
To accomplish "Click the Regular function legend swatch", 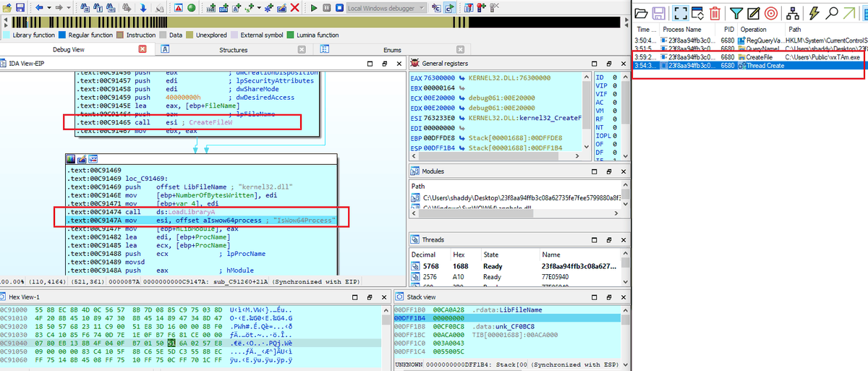I will pos(62,34).
